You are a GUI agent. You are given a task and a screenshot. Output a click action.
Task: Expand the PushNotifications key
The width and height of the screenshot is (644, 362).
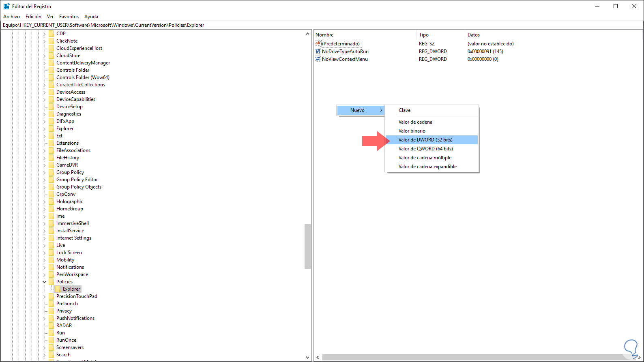[45, 318]
